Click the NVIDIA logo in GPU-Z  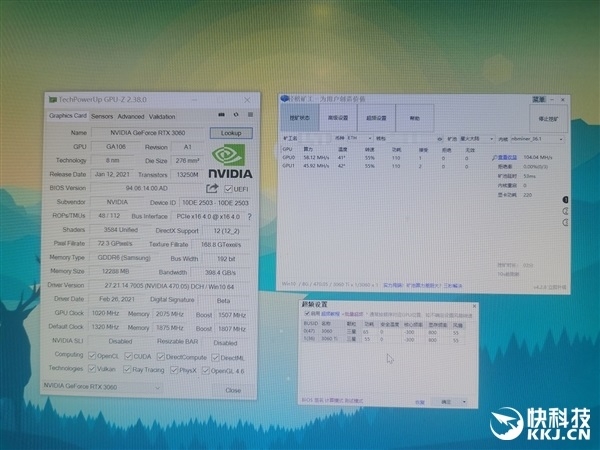tap(230, 161)
